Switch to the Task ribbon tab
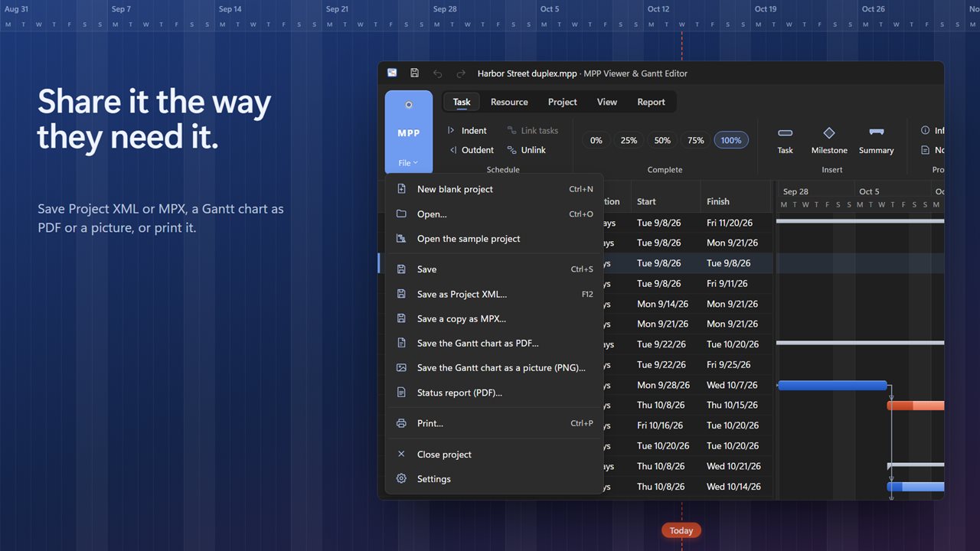This screenshot has height=551, width=980. coord(462,102)
